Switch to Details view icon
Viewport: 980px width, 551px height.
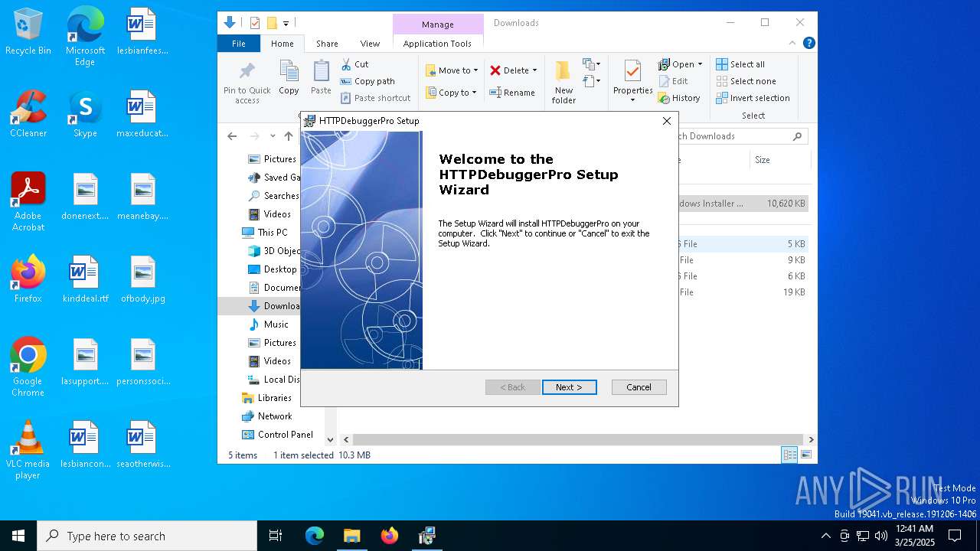coord(789,455)
